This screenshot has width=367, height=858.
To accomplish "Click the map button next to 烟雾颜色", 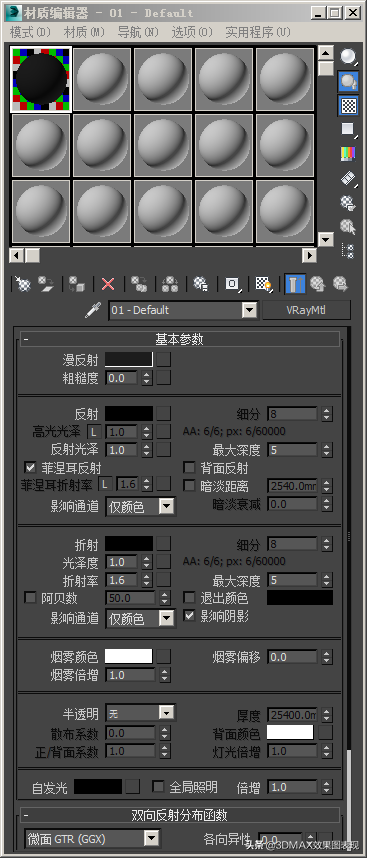I will 164,657.
